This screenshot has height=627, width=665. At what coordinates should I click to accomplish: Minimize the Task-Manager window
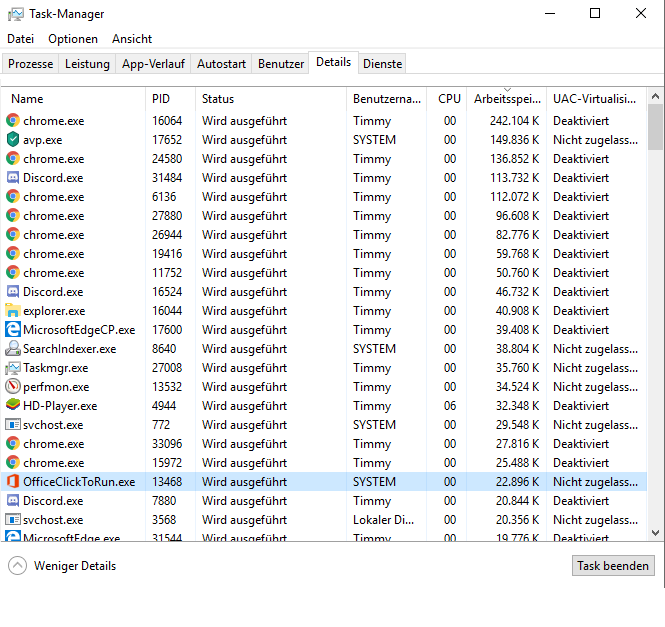550,14
